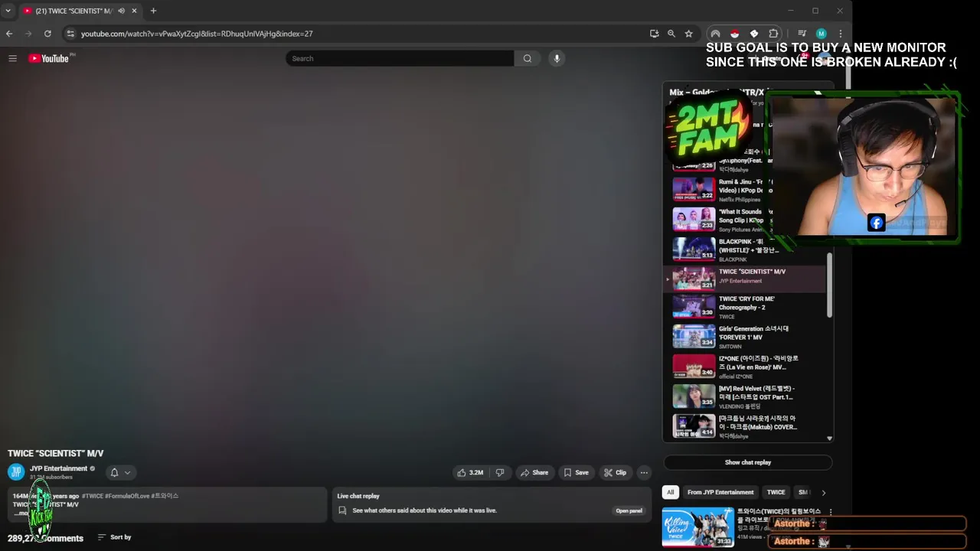Screen dimensions: 980x551
Task: Click the #FormulaOfLove hashtag
Action: pyautogui.click(x=127, y=496)
